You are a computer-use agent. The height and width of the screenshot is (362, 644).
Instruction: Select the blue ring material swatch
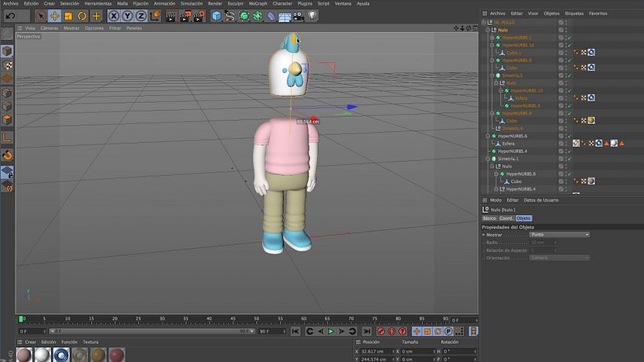point(60,355)
